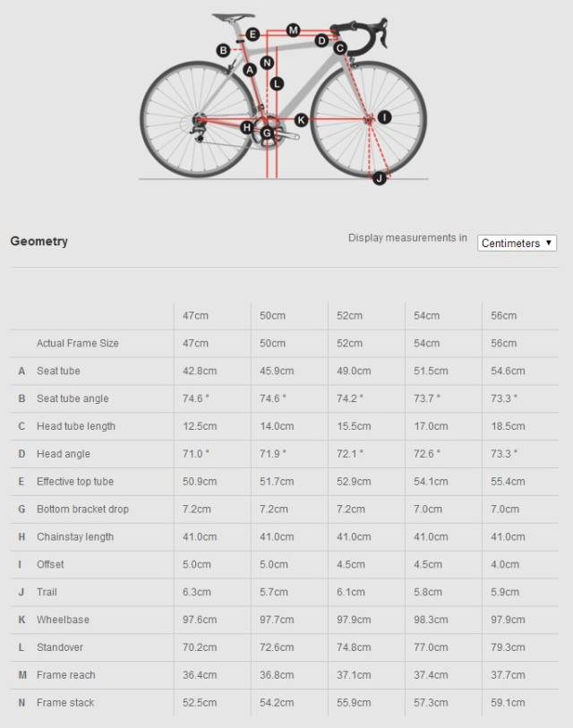Click the Geometry section heading
The height and width of the screenshot is (728, 573).
click(x=38, y=241)
